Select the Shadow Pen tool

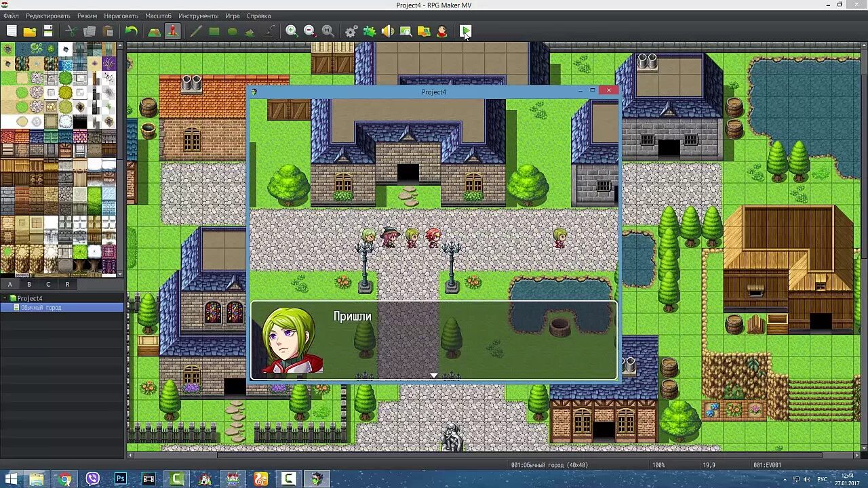click(269, 30)
